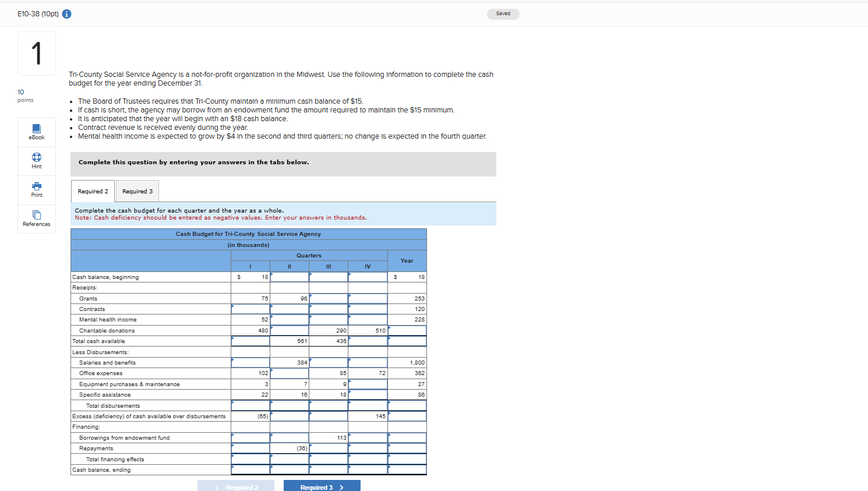Click the "1,800" Salaries year total

[x=417, y=363]
